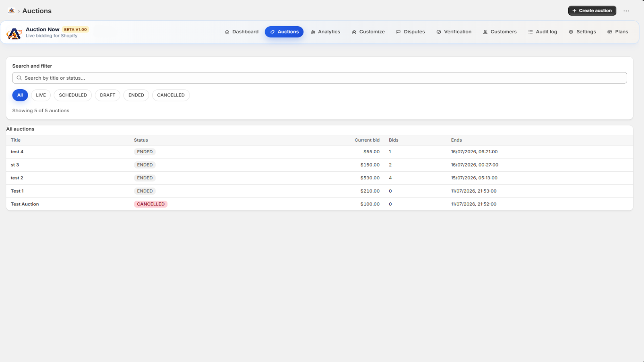This screenshot has width=644, height=362.
Task: Select the All filter chip
Action: (20, 95)
